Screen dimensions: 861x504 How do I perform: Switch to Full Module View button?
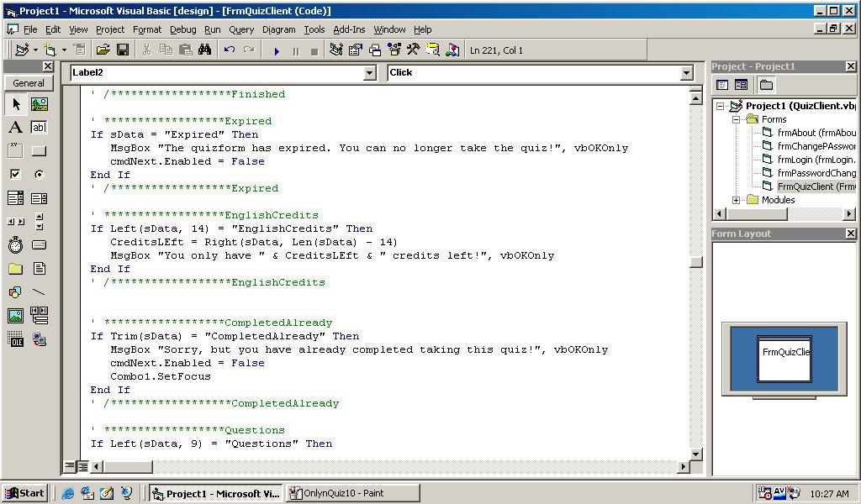click(x=82, y=467)
